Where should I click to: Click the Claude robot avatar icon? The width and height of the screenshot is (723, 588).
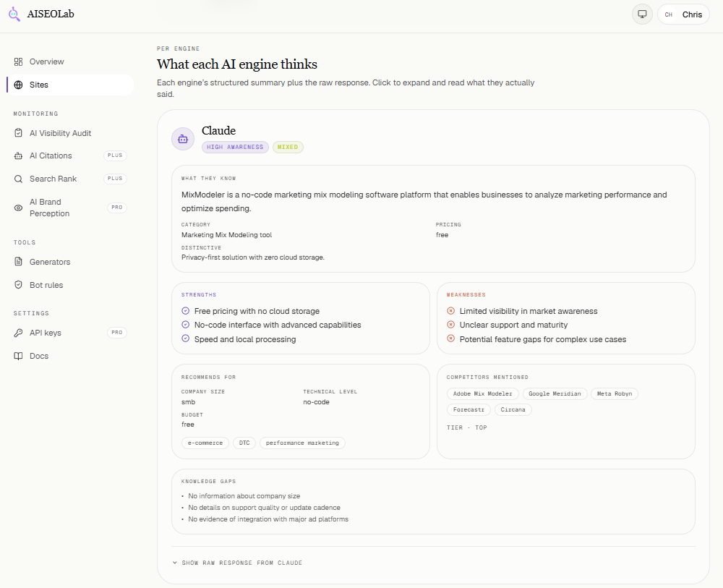[x=183, y=139]
